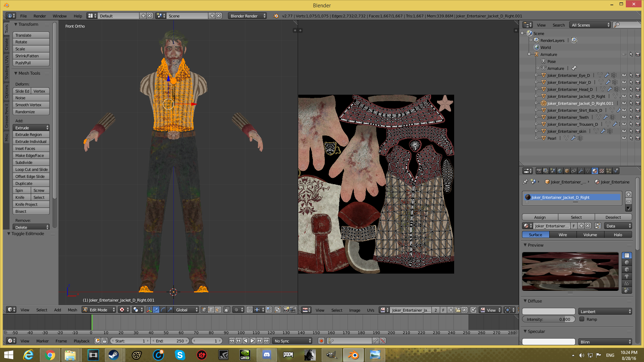This screenshot has width=644, height=362.
Task: Toggle visibility of Pearl object
Action: click(624, 138)
